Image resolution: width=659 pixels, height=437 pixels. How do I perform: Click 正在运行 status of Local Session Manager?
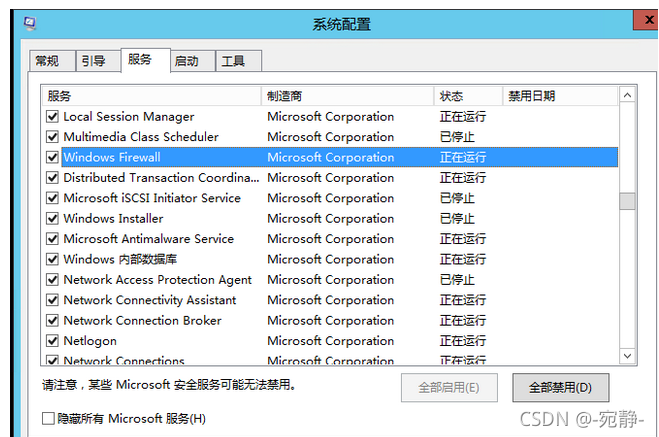tap(463, 116)
